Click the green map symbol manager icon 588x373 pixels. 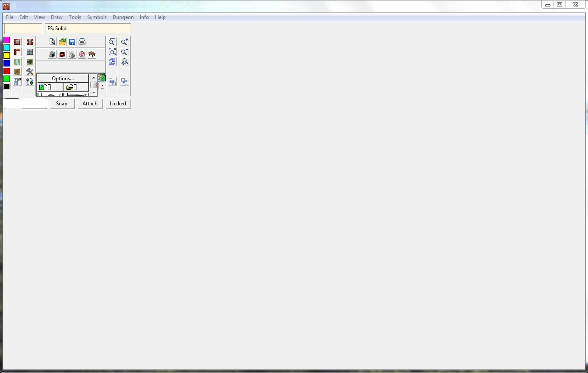point(102,78)
